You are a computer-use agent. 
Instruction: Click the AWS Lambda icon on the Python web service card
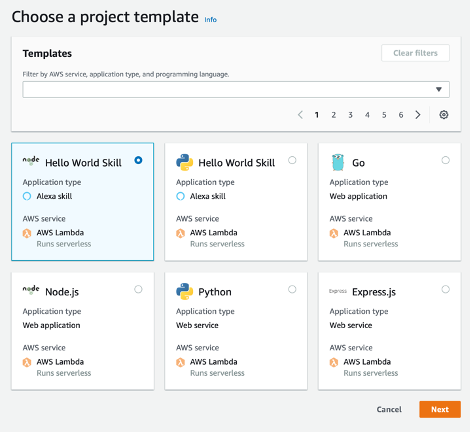tap(180, 362)
